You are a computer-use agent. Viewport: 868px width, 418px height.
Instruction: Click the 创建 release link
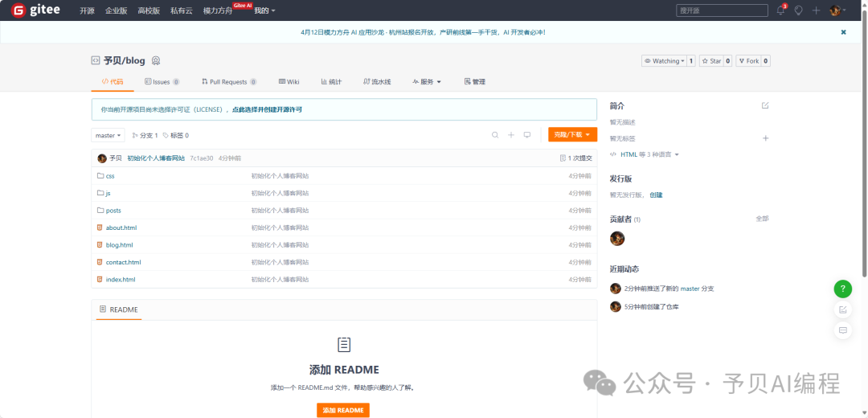point(656,195)
